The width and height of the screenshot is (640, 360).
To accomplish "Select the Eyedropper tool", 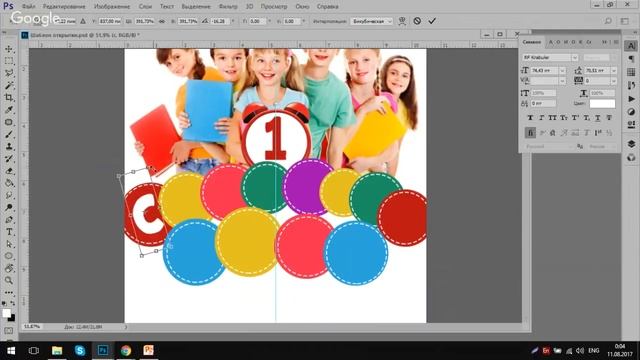I will click(x=9, y=110).
